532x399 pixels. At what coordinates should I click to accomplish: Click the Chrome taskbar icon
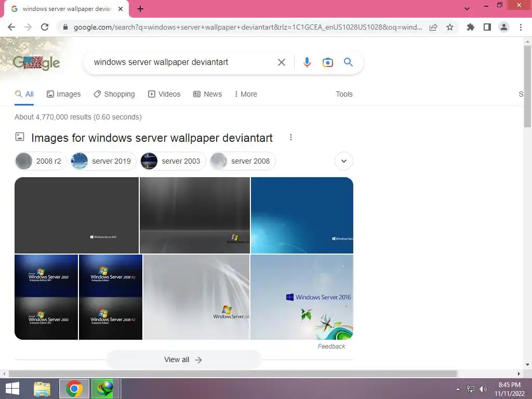[x=74, y=389]
